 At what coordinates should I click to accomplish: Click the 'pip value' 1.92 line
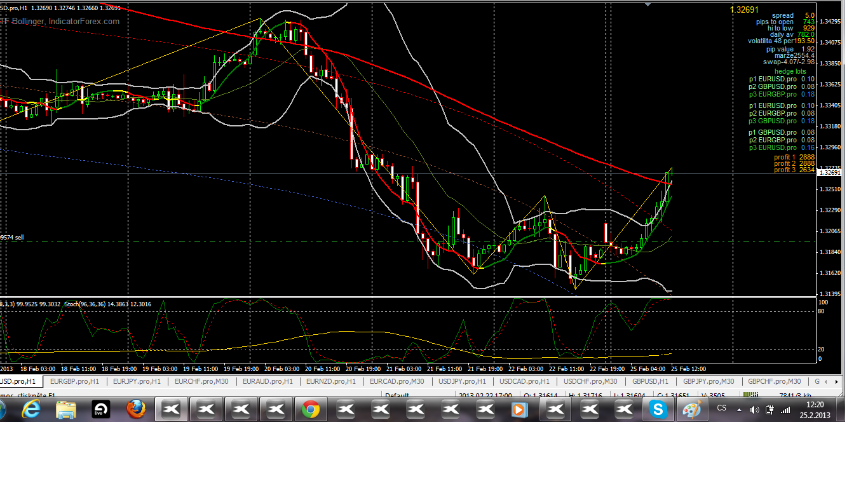click(x=791, y=49)
